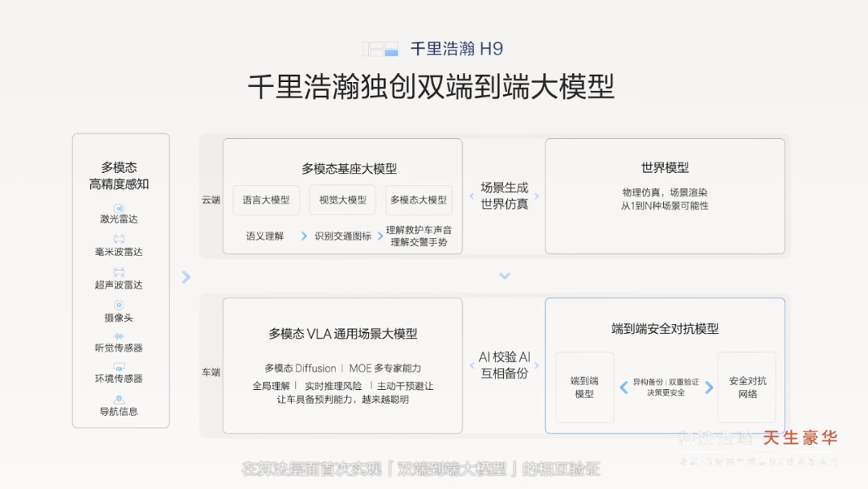Click the 让车具备预判能力，越来越聪明 line

(x=342, y=399)
